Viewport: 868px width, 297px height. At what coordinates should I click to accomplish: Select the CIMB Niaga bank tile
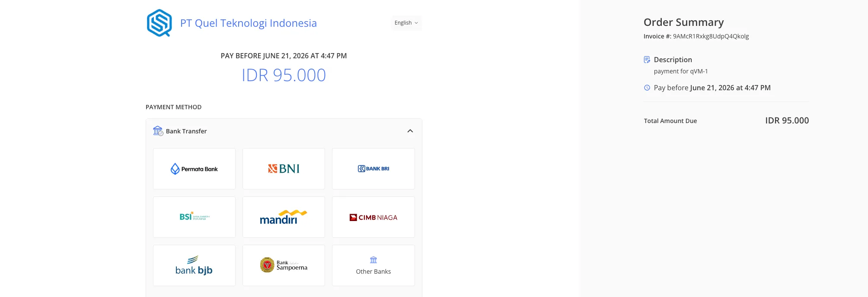[x=373, y=217]
